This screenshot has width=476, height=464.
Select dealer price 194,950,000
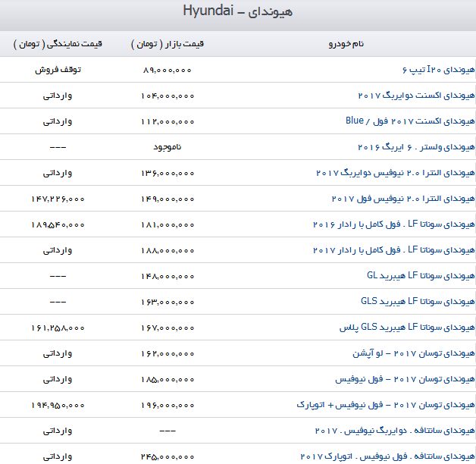pos(58,406)
